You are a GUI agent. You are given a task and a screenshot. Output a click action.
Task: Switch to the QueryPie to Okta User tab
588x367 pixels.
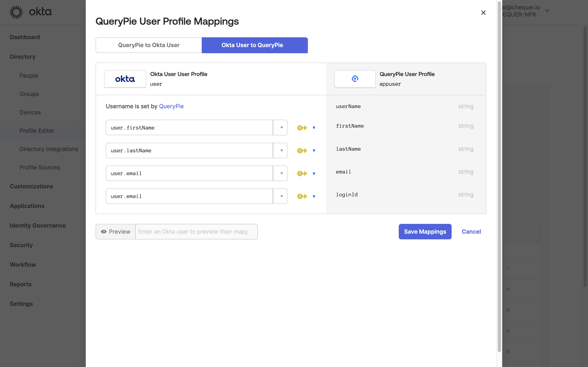tap(148, 45)
